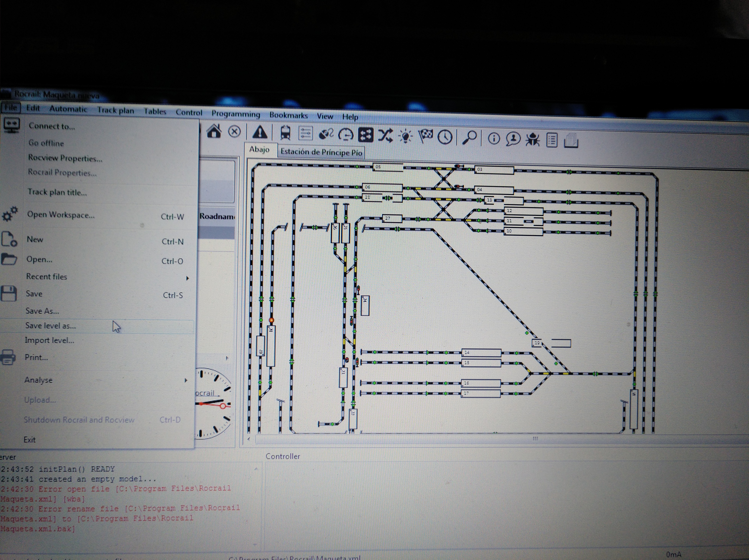Click the magnifying glass toolbar icon
Image resolution: width=749 pixels, height=560 pixels.
(x=469, y=137)
